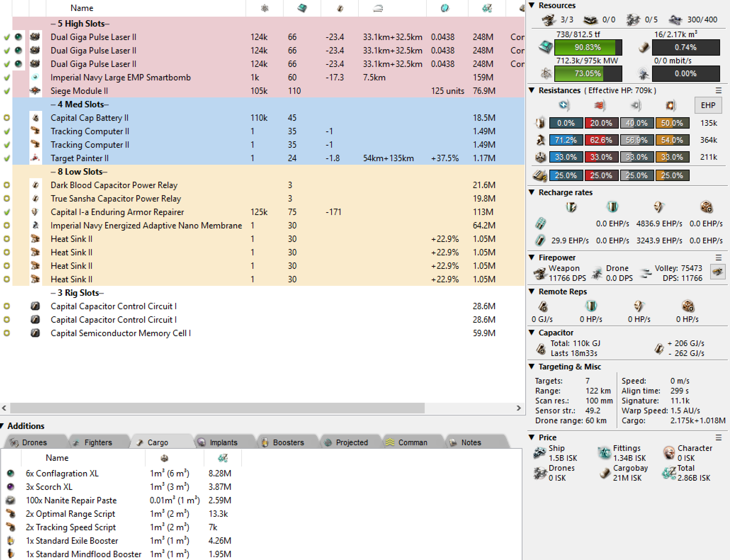Toggle state of first Dual Giga Pulse Laser
The height and width of the screenshot is (560, 730).
point(7,37)
